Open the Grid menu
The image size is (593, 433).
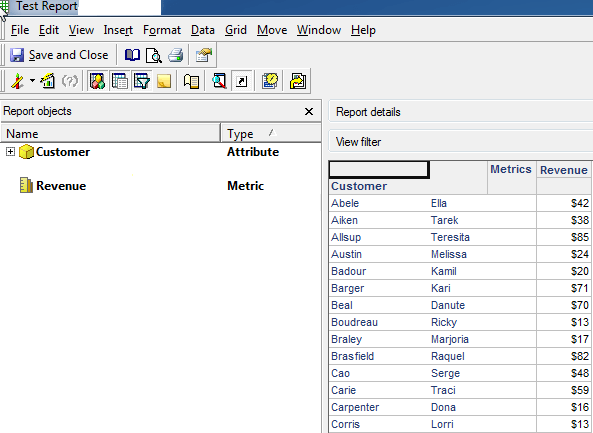pos(236,30)
